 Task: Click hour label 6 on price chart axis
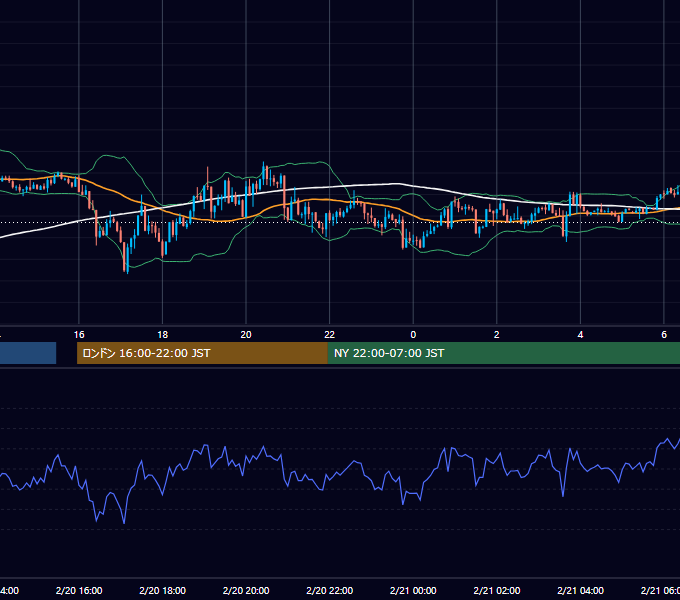click(x=664, y=335)
